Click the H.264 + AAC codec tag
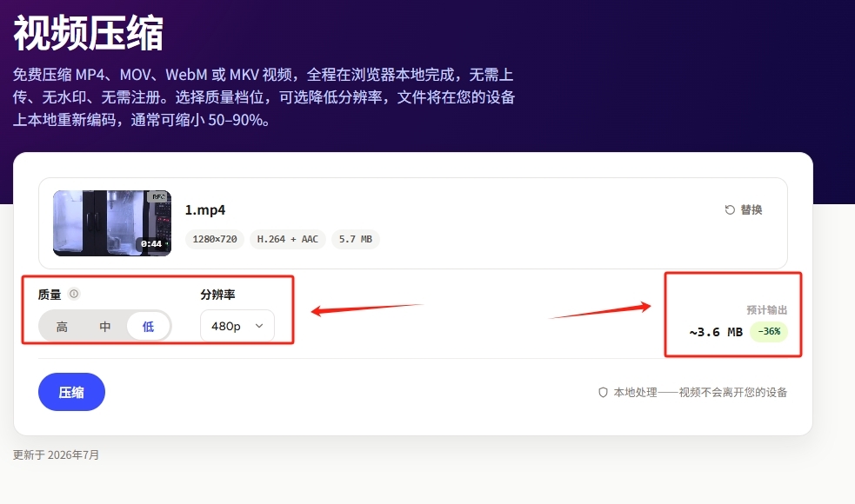The width and height of the screenshot is (855, 504). coord(287,239)
